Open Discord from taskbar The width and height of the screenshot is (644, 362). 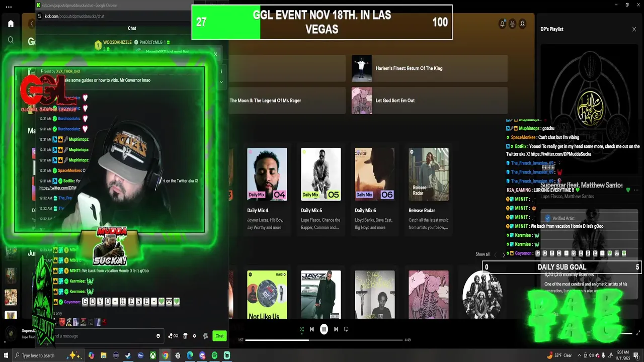202,355
